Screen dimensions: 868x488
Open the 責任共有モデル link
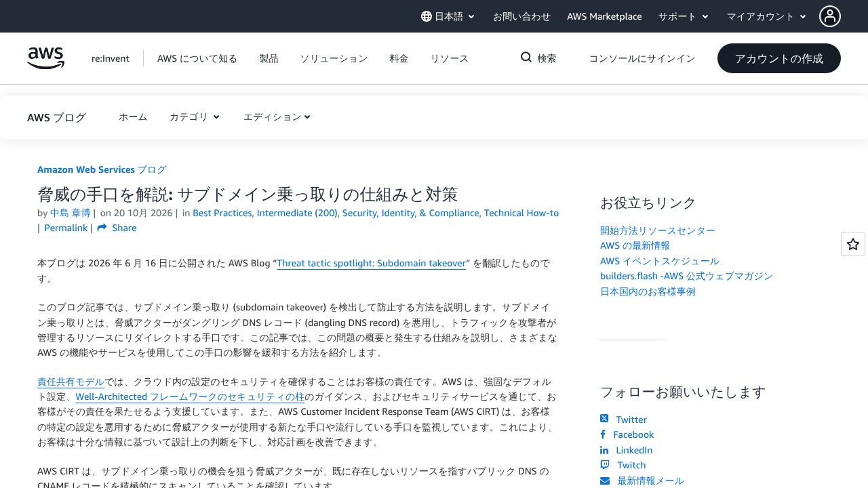(71, 382)
